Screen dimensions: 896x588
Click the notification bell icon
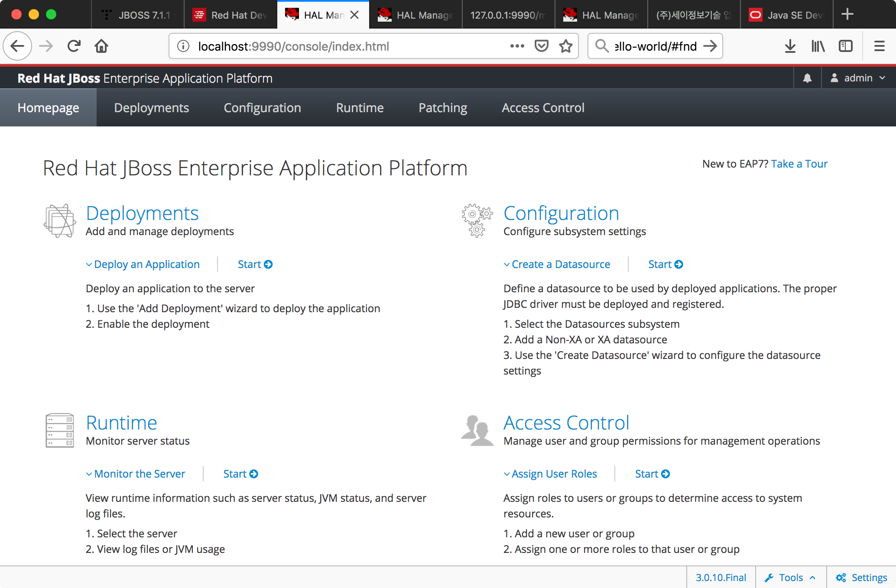tap(807, 78)
